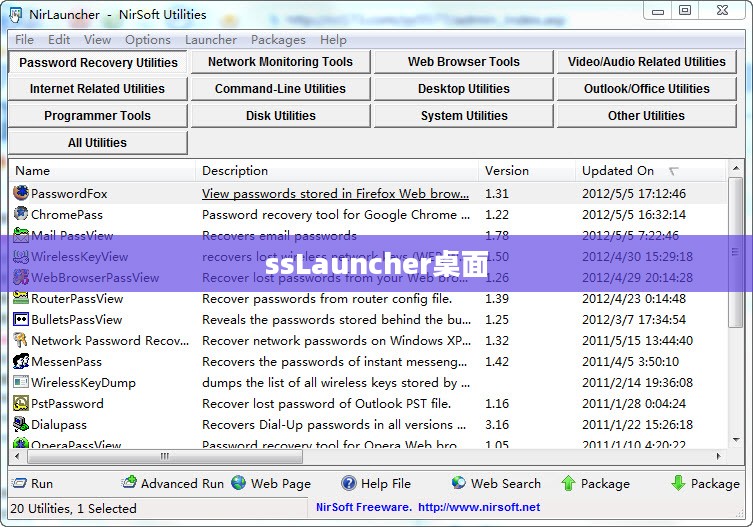Click the BulletsPassView row icon
753x527 pixels.
[x=21, y=319]
